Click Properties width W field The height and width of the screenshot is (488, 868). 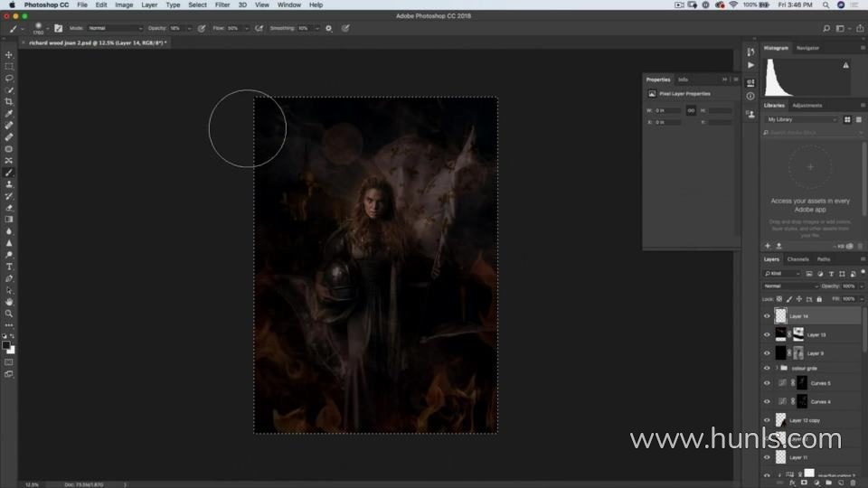[x=667, y=110]
